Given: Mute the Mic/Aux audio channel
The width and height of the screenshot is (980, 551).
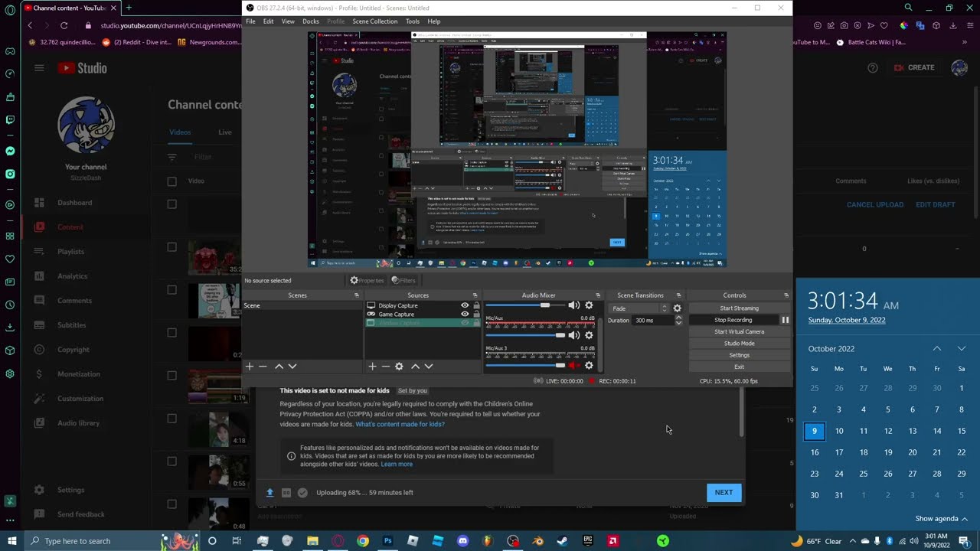Looking at the screenshot, I should 573,335.
